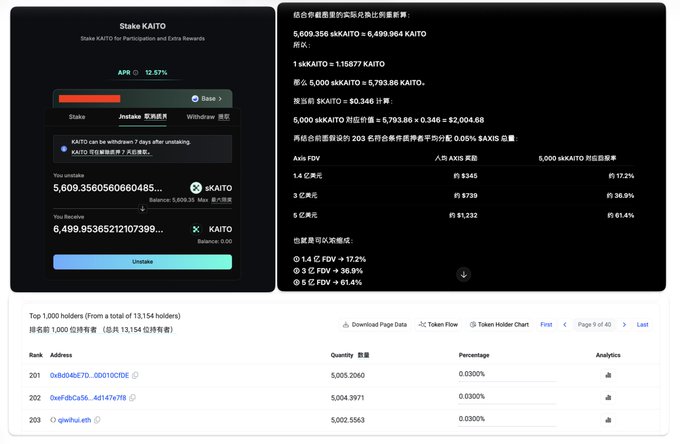This screenshot has width=680, height=444.
Task: Click the Stake KAITO heading
Action: pyautogui.click(x=142, y=26)
